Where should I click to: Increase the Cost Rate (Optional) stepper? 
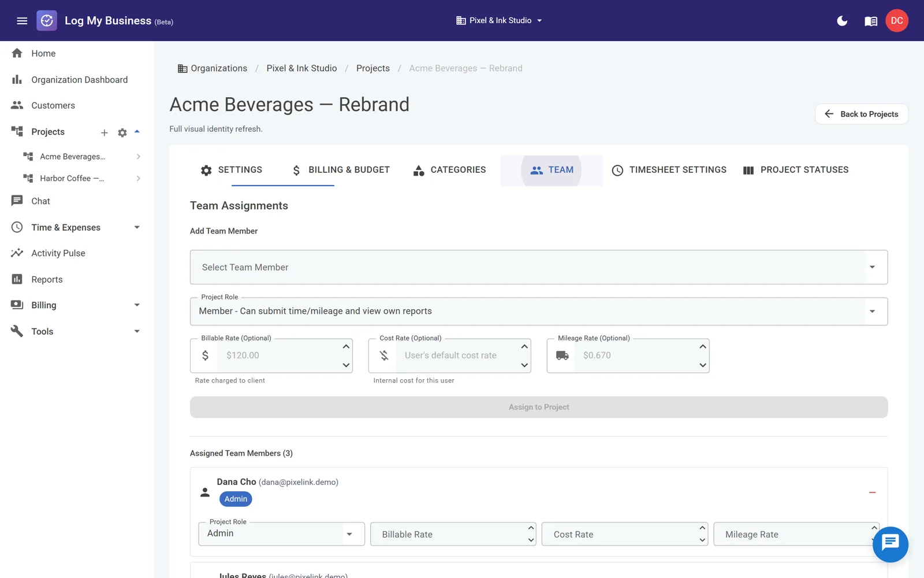tap(524, 347)
